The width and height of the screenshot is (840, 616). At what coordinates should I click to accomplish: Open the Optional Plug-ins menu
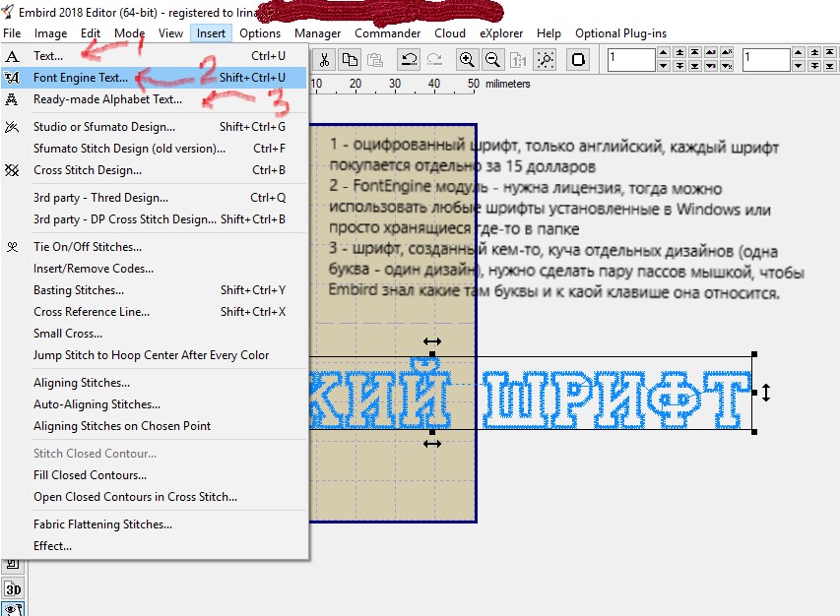pyautogui.click(x=621, y=33)
